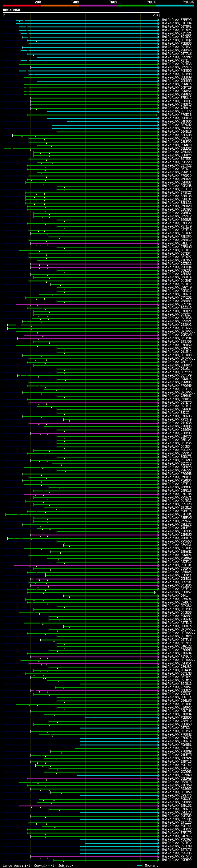Select the UniRef100_A7Q6I8 label
Image resolution: width=197 pixels, height=868 pixels.
pos(177,738)
